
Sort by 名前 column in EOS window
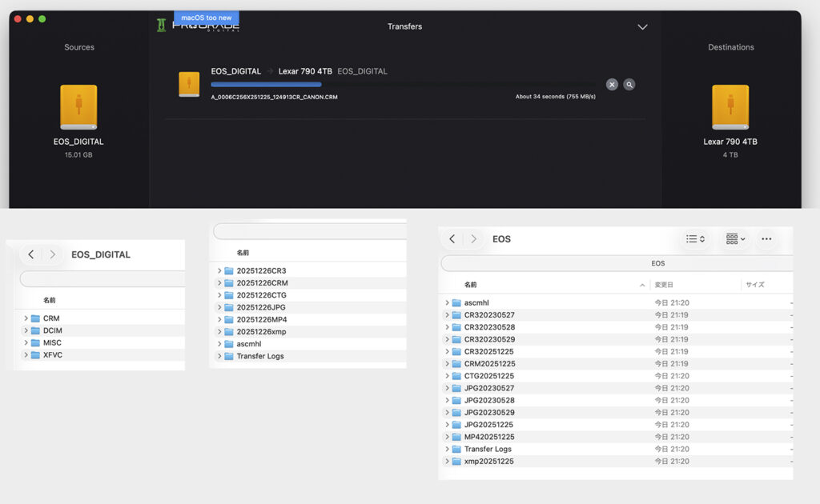pos(471,285)
